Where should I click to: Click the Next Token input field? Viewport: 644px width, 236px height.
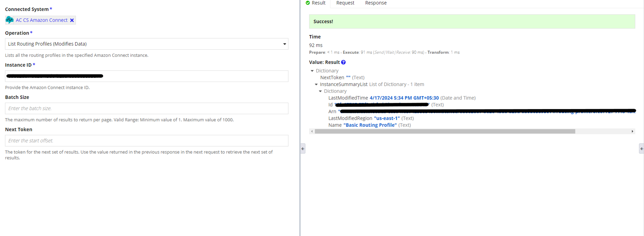coord(147,141)
